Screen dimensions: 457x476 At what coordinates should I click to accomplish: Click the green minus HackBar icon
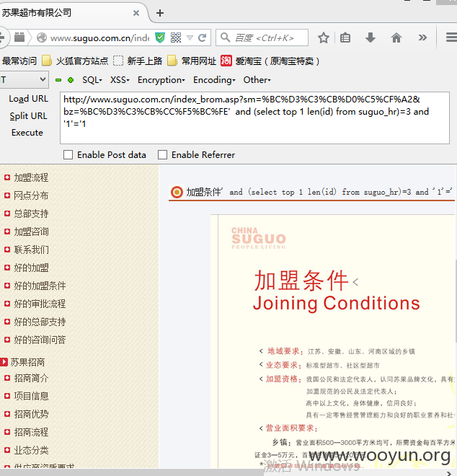pos(58,80)
